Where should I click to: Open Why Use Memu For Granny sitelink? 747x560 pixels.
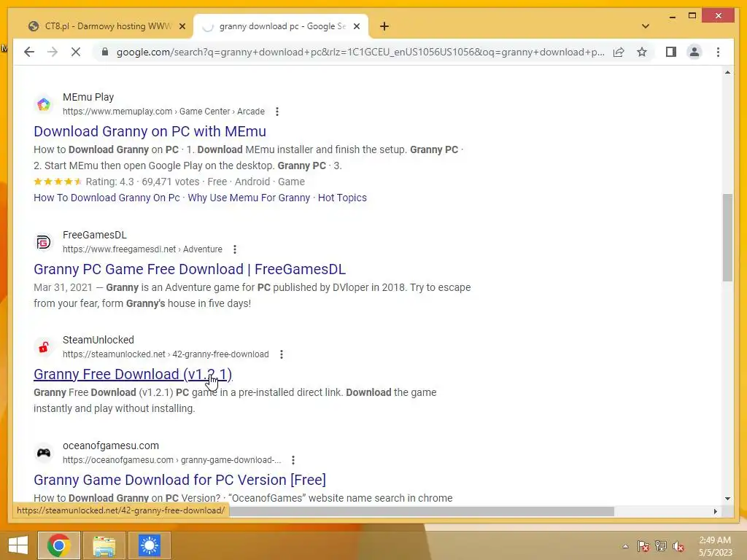coord(249,198)
